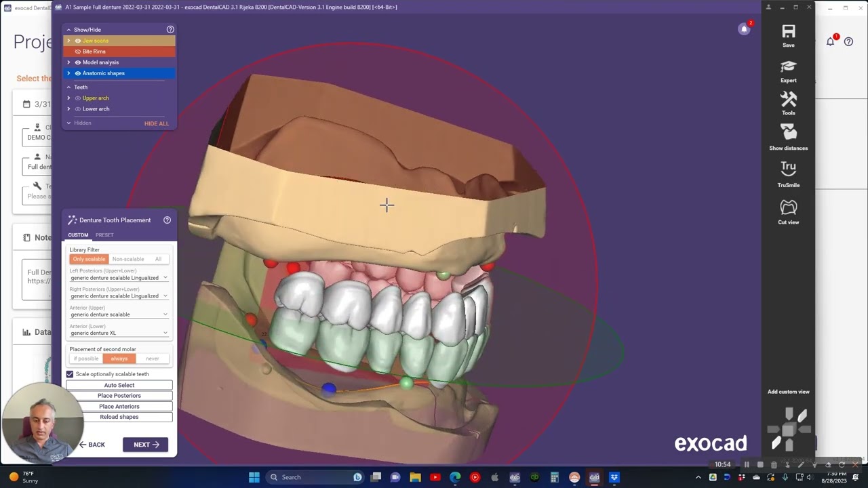Click the Windows Start button
The height and width of the screenshot is (488, 868).
(x=254, y=477)
